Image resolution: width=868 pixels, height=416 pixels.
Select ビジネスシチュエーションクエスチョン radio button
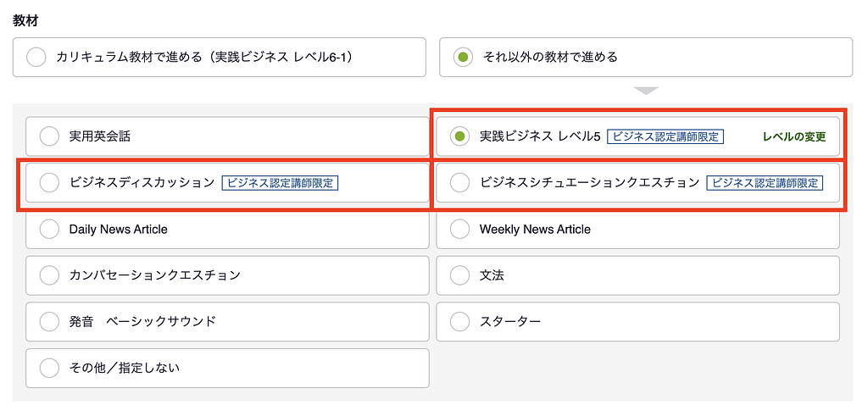(459, 182)
